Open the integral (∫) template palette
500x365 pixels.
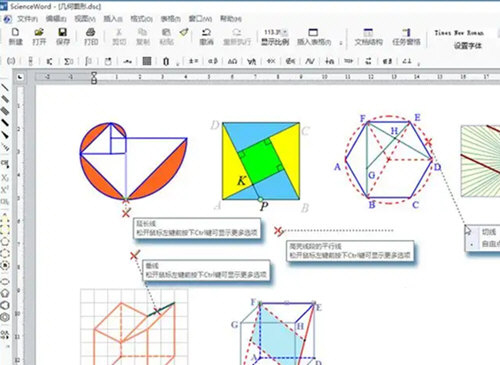point(88,61)
